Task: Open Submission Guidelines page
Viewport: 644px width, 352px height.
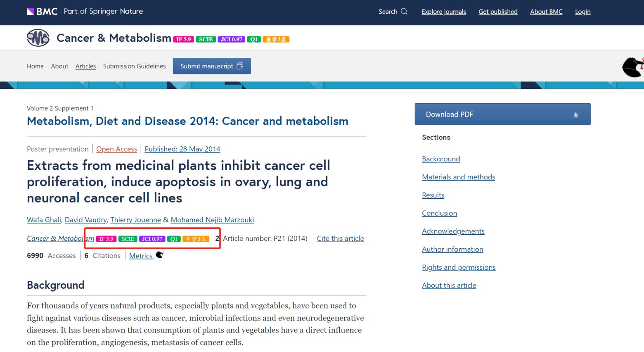Action: pyautogui.click(x=134, y=66)
